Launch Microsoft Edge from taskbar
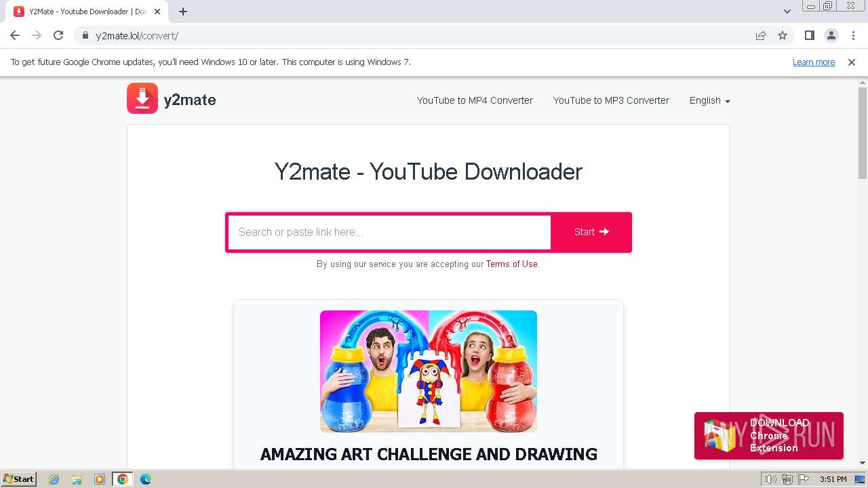This screenshot has width=868, height=488. (x=145, y=479)
